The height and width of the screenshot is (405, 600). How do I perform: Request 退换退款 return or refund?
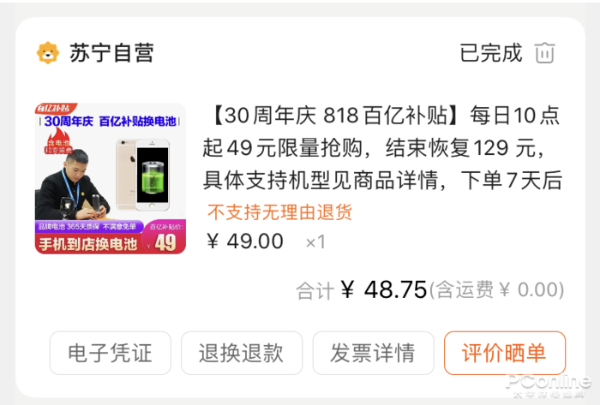242,353
